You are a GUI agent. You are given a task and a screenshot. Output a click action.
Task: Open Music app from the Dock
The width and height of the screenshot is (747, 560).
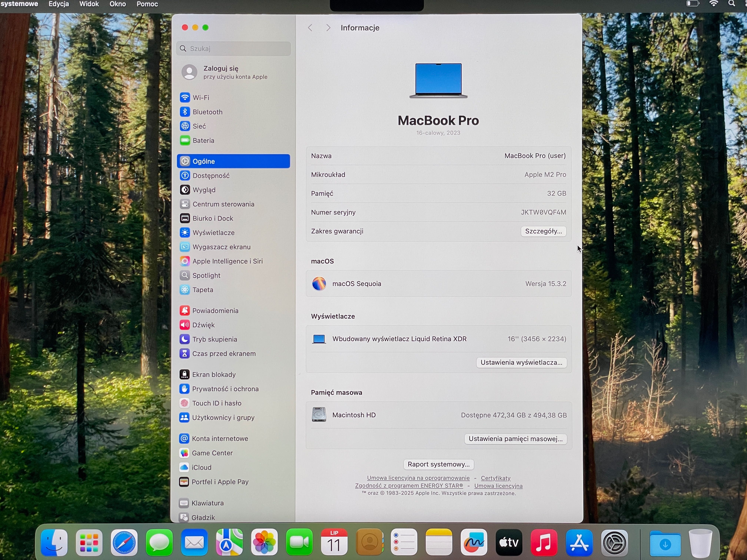pos(544,542)
